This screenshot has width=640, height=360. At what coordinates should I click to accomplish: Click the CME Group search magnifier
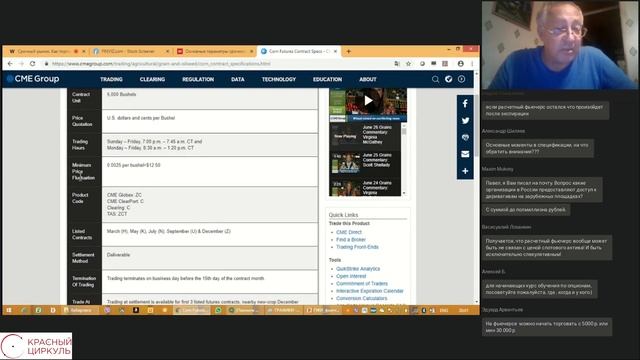(436, 79)
